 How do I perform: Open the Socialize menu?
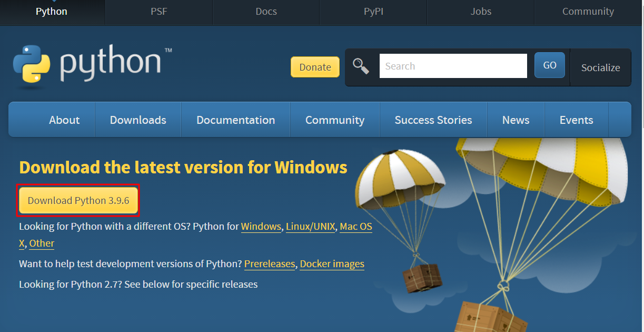(x=600, y=67)
